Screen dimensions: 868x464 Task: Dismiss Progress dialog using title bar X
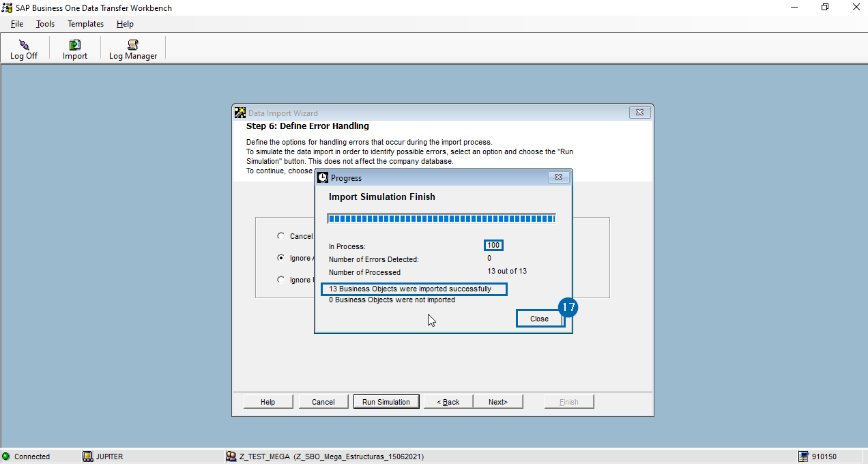(558, 177)
